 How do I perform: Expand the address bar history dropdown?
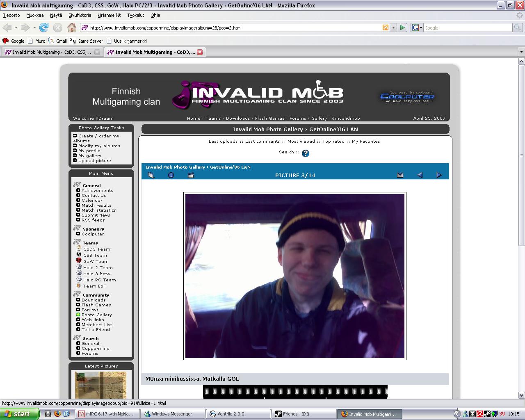pyautogui.click(x=393, y=27)
